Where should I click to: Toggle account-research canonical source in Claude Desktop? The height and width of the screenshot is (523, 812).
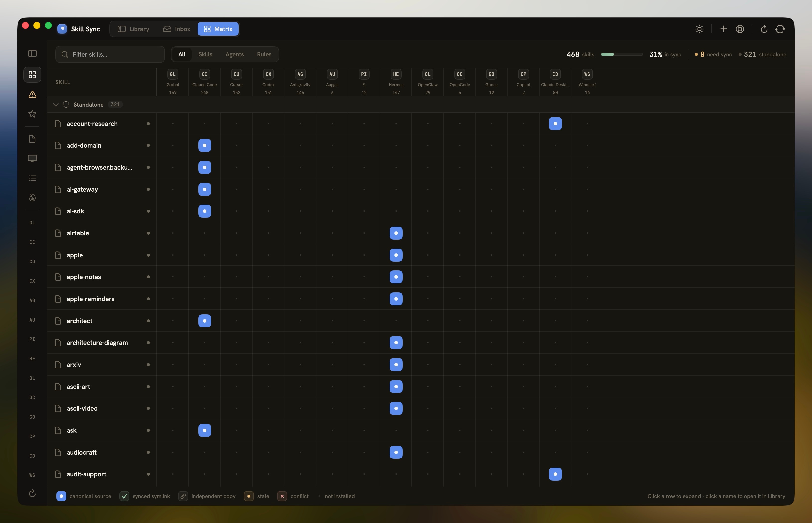[x=555, y=124]
